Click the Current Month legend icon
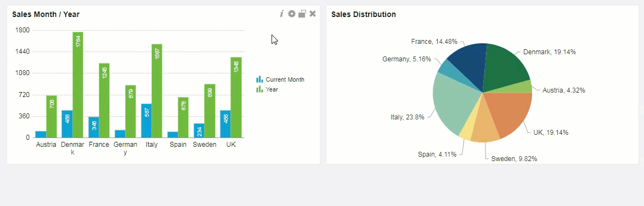644x206 pixels. pyautogui.click(x=259, y=79)
